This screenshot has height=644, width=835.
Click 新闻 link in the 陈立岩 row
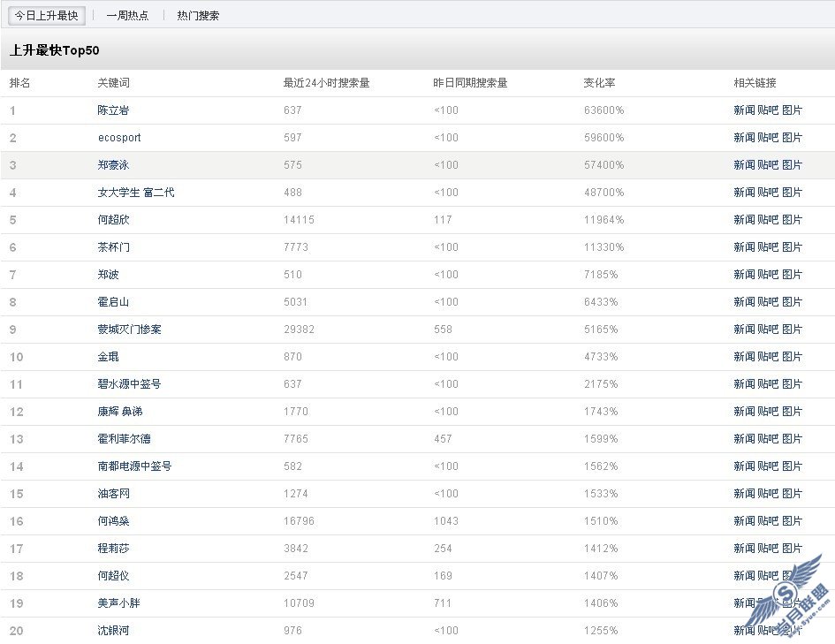pyautogui.click(x=744, y=110)
